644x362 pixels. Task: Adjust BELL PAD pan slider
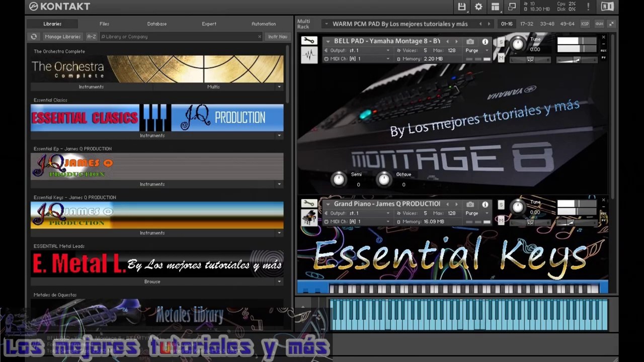point(530,60)
